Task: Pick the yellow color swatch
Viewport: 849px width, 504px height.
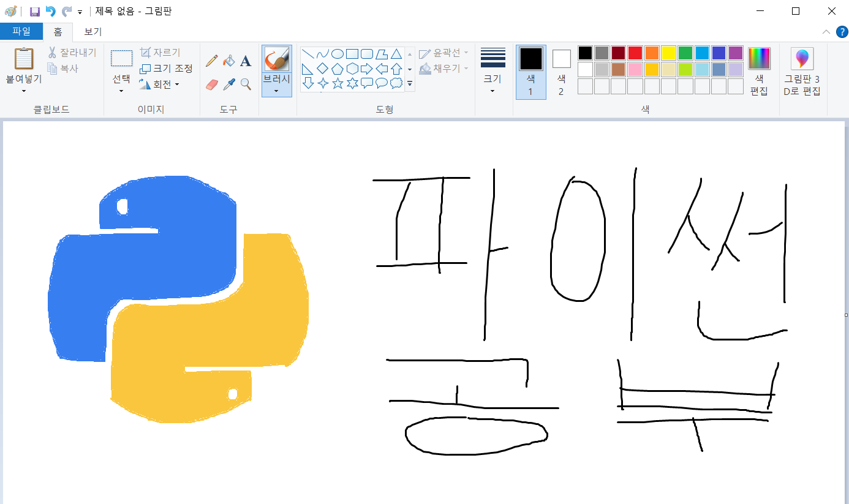Action: [668, 53]
